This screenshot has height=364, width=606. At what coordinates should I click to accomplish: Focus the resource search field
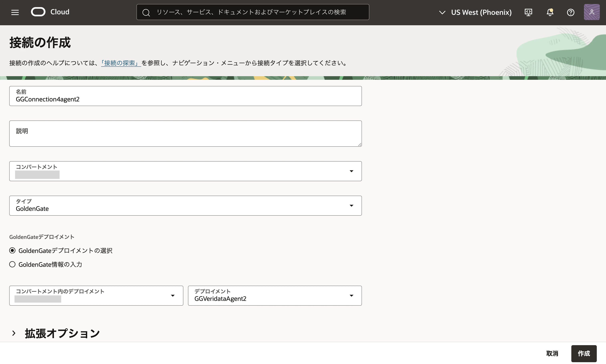tap(253, 12)
